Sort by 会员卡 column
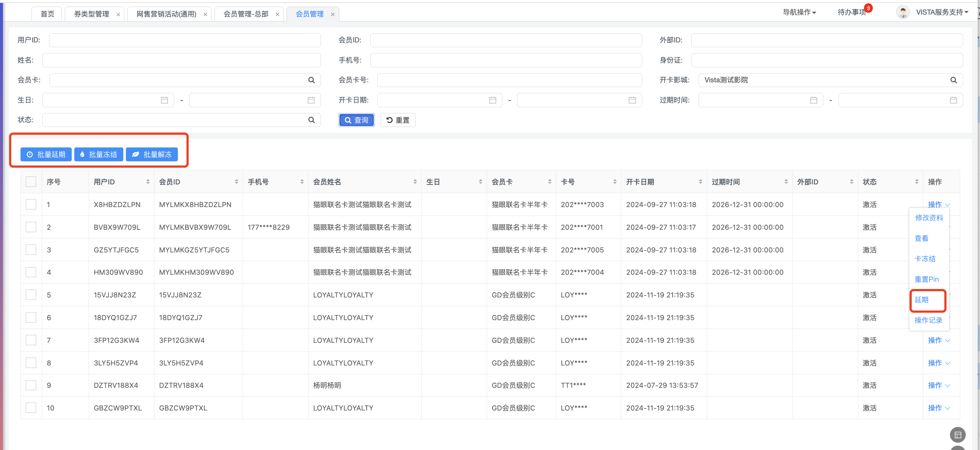This screenshot has width=980, height=450. [550, 182]
